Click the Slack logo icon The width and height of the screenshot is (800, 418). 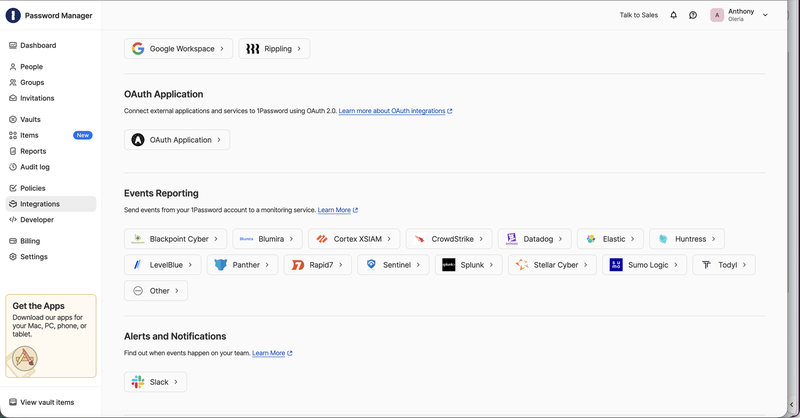click(x=138, y=382)
